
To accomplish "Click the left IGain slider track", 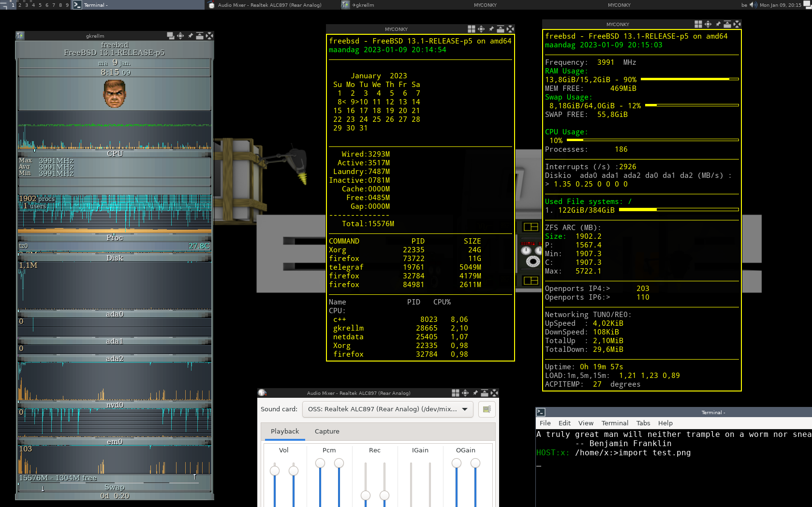I will (411, 484).
